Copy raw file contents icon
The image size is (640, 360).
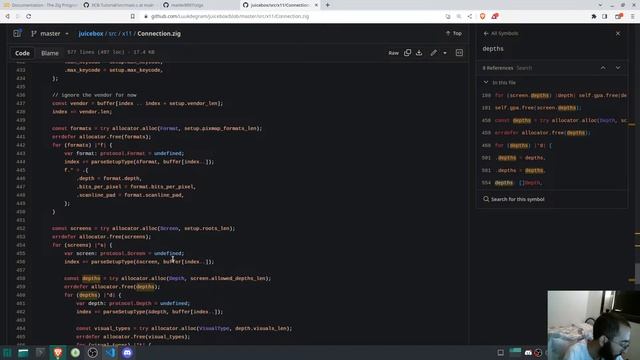[407, 53]
